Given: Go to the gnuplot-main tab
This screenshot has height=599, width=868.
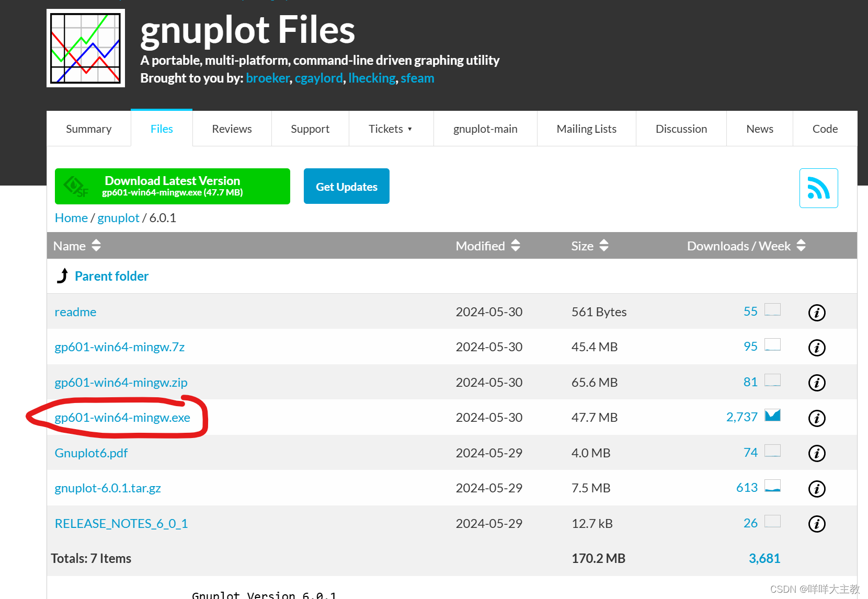Looking at the screenshot, I should point(485,129).
